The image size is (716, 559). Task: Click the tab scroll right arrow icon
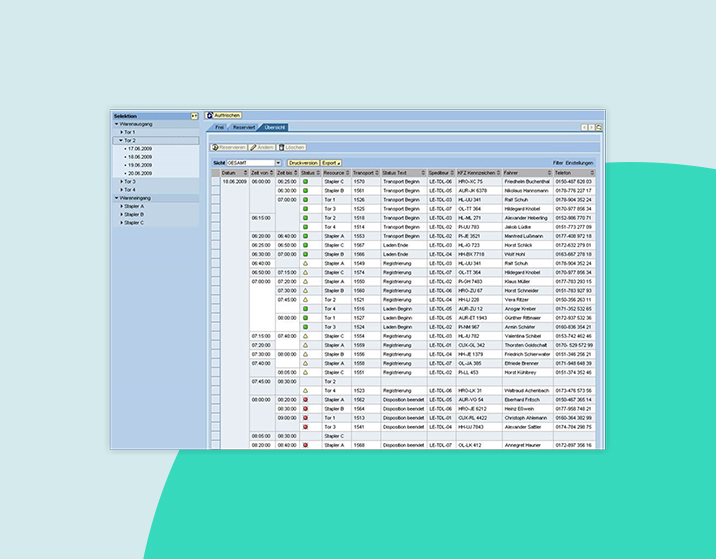pyautogui.click(x=592, y=128)
